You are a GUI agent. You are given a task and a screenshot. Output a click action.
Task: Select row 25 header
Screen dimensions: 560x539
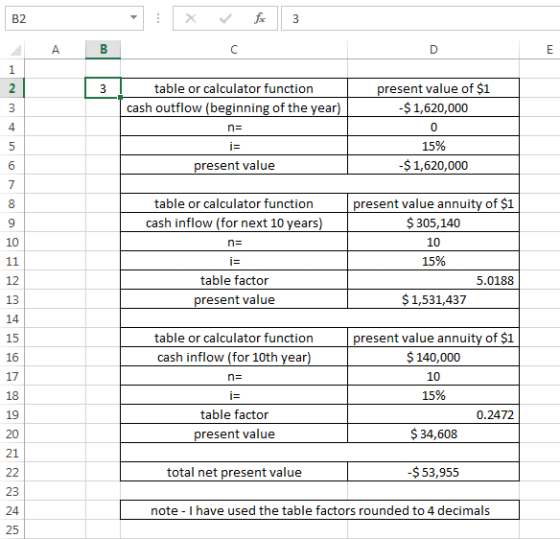[x=12, y=530]
